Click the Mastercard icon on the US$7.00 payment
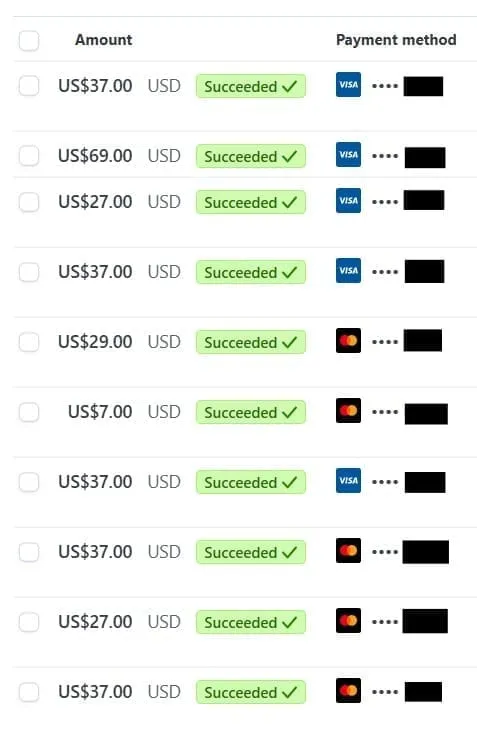Screen dimensions: 477x732 coord(348,411)
